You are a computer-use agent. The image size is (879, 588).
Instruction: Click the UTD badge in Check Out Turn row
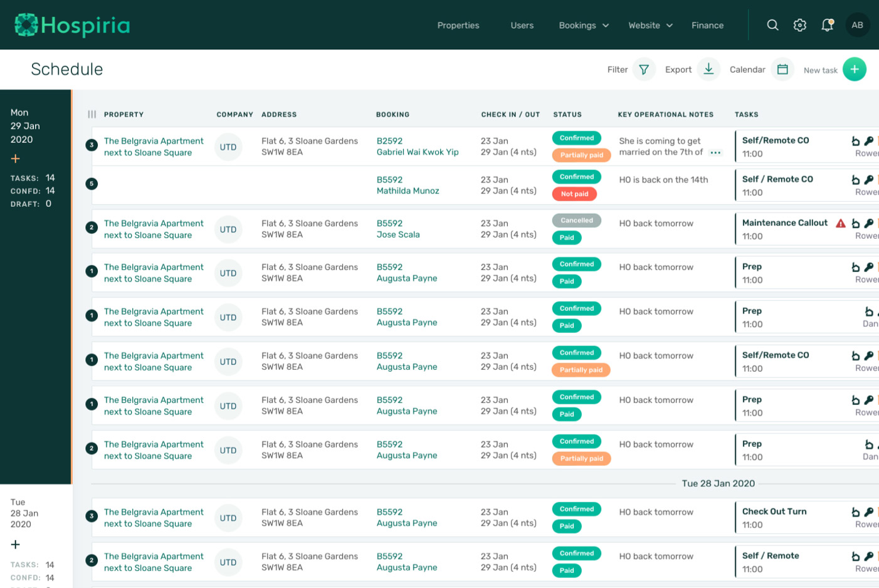click(x=228, y=518)
